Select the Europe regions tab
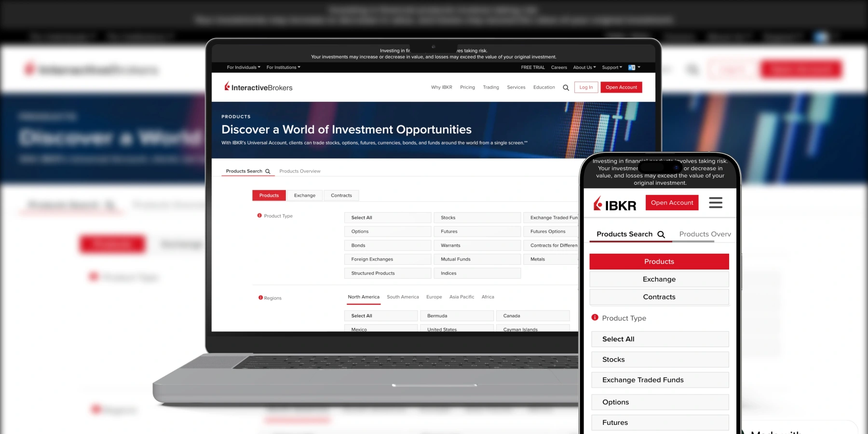 [x=434, y=297]
